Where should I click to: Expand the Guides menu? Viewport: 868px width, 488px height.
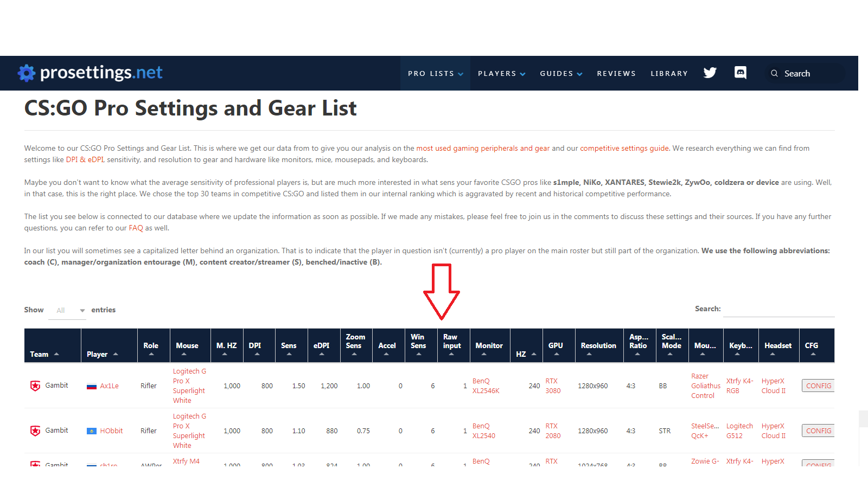point(561,73)
